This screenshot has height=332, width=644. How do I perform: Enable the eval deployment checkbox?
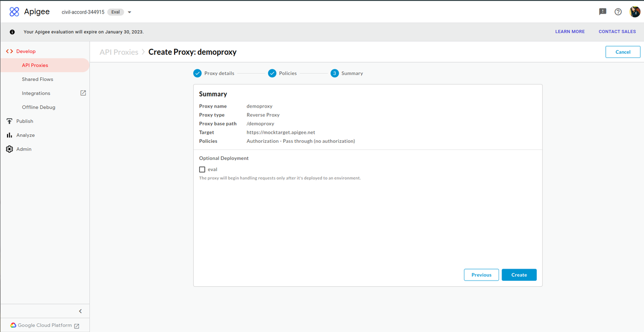pos(202,170)
